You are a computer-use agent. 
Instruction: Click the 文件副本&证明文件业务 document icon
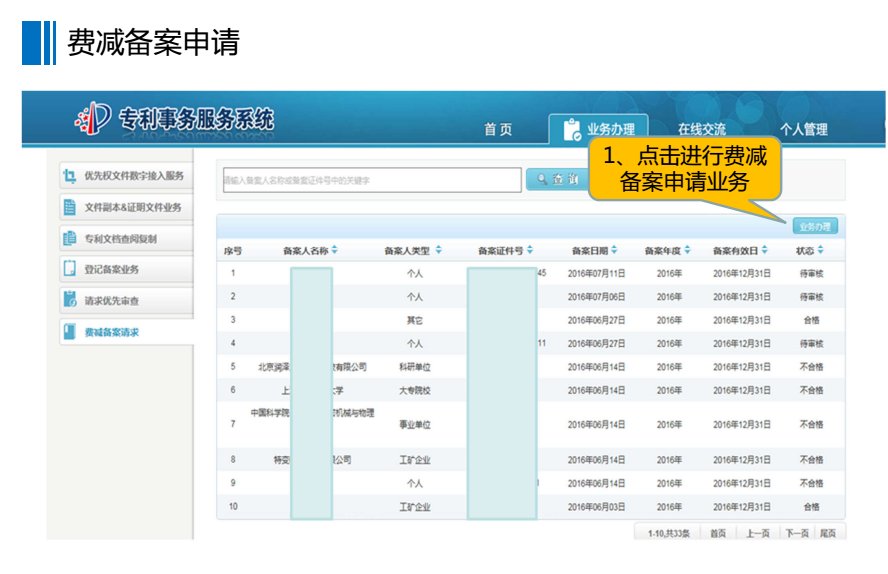click(70, 207)
